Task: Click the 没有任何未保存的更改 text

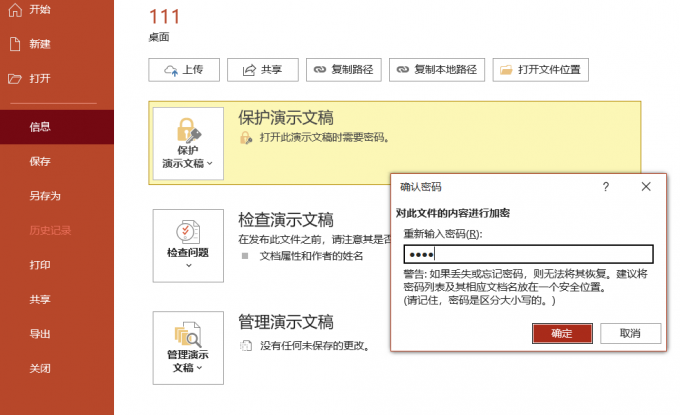Action: [x=314, y=346]
